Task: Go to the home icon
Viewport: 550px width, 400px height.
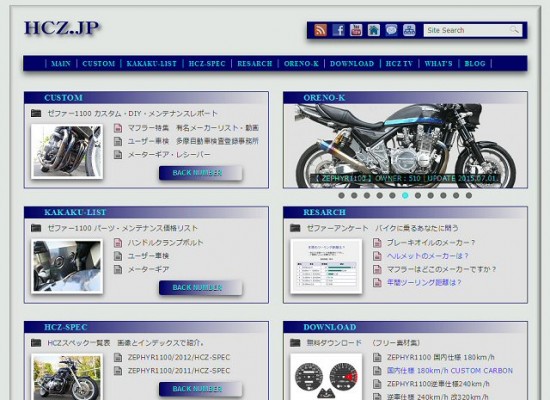Action: (374, 30)
